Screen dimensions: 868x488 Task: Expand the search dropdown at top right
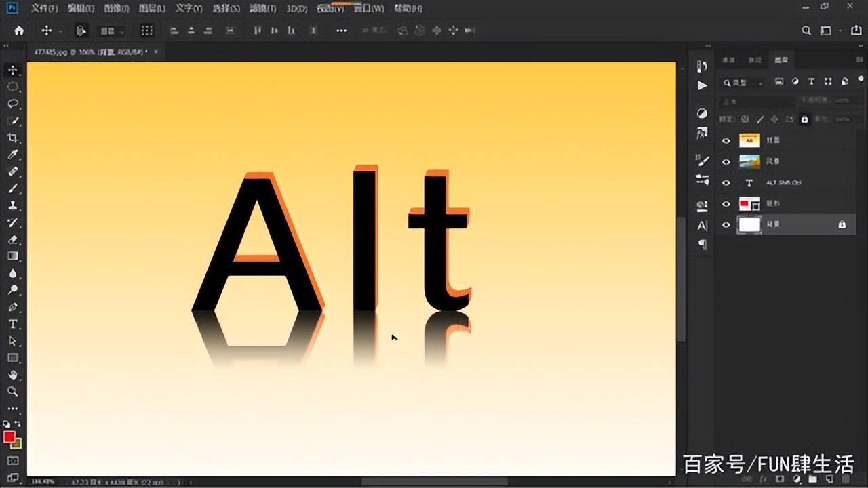806,30
